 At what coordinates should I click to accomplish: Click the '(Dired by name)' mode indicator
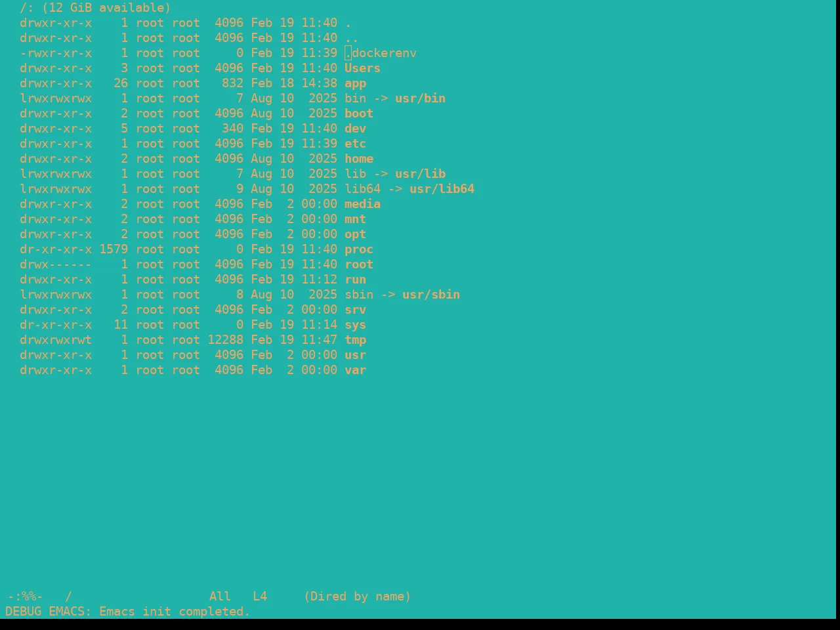[357, 597]
